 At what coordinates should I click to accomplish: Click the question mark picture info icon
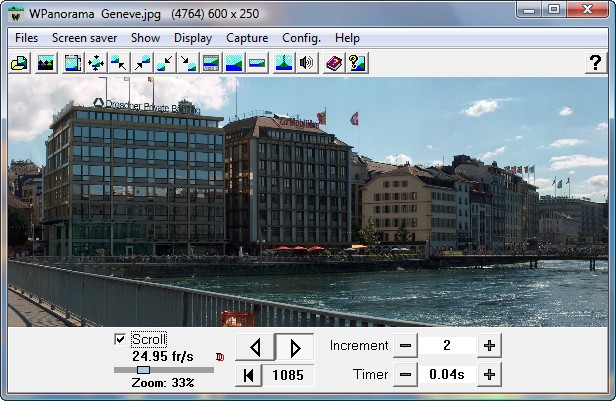(x=357, y=63)
